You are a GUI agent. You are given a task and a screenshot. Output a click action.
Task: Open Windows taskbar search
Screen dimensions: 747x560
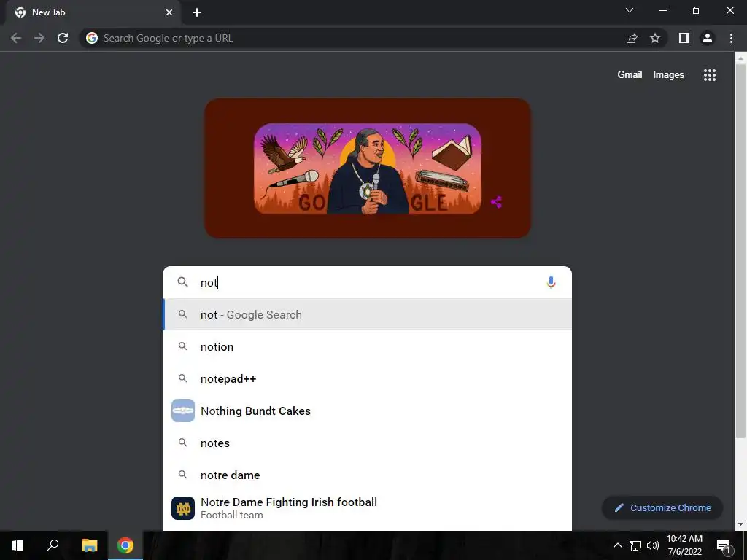coord(53,545)
